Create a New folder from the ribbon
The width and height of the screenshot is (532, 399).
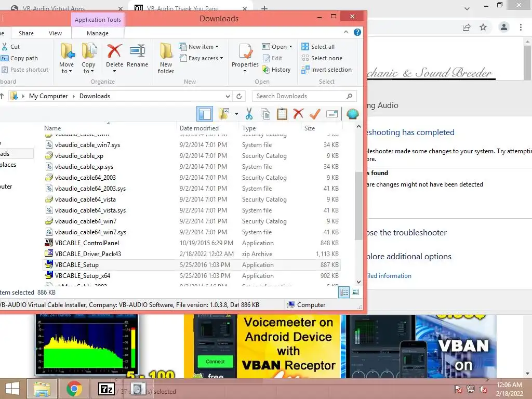[166, 58]
